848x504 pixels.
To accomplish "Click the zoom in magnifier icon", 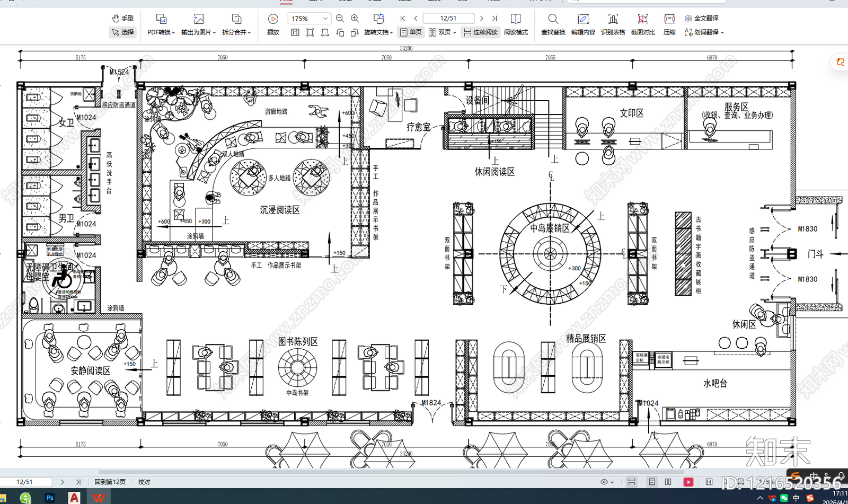I will [355, 19].
